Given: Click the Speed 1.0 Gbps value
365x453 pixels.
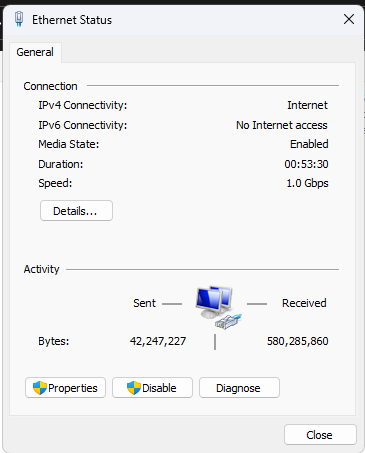Looking at the screenshot, I should (x=307, y=183).
